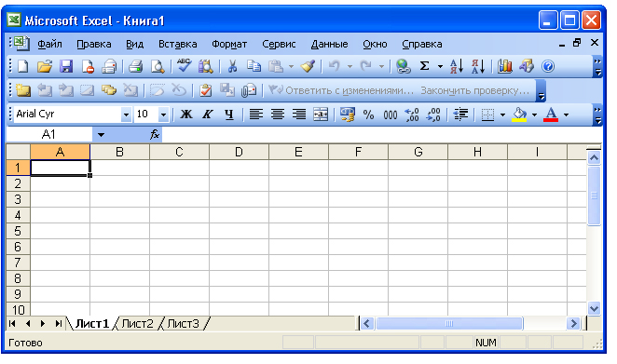The image size is (617, 364).
Task: Click the fx Insert Function icon
Action: click(155, 134)
